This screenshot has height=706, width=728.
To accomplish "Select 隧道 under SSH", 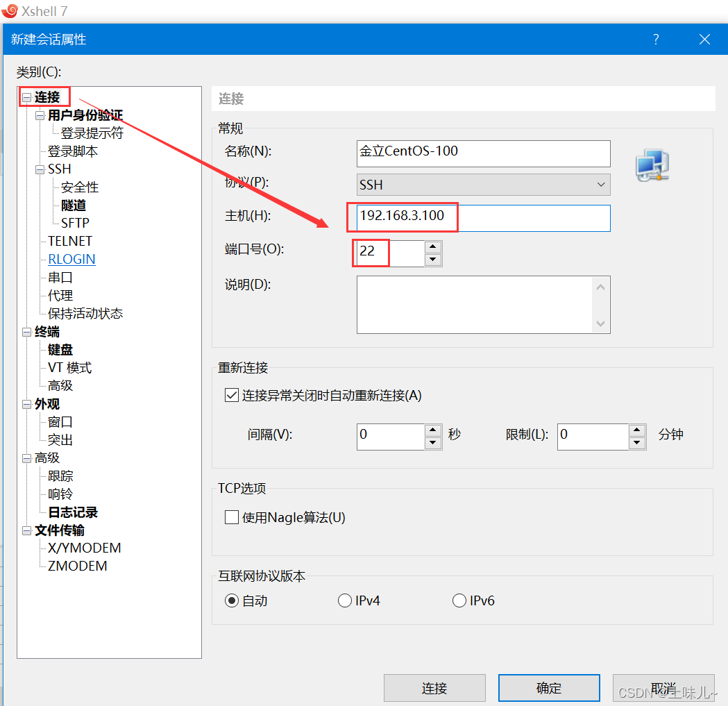I will (x=74, y=205).
